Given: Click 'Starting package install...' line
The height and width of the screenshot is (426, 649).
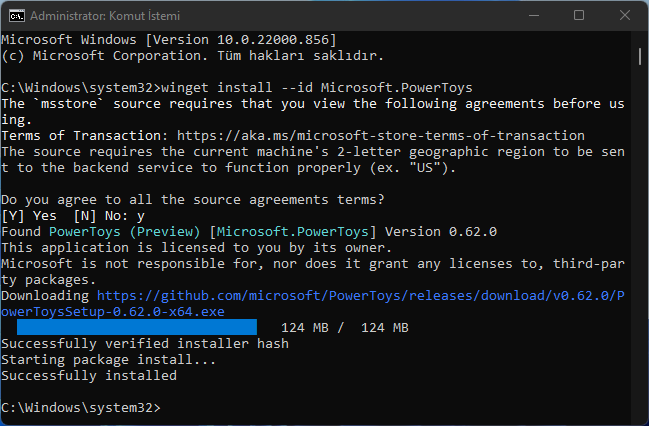Looking at the screenshot, I should point(108,359).
